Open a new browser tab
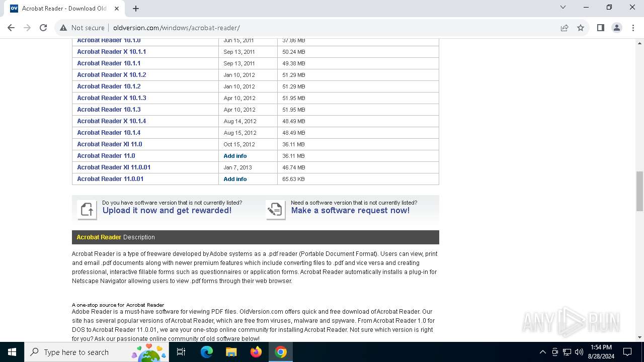 [136, 8]
